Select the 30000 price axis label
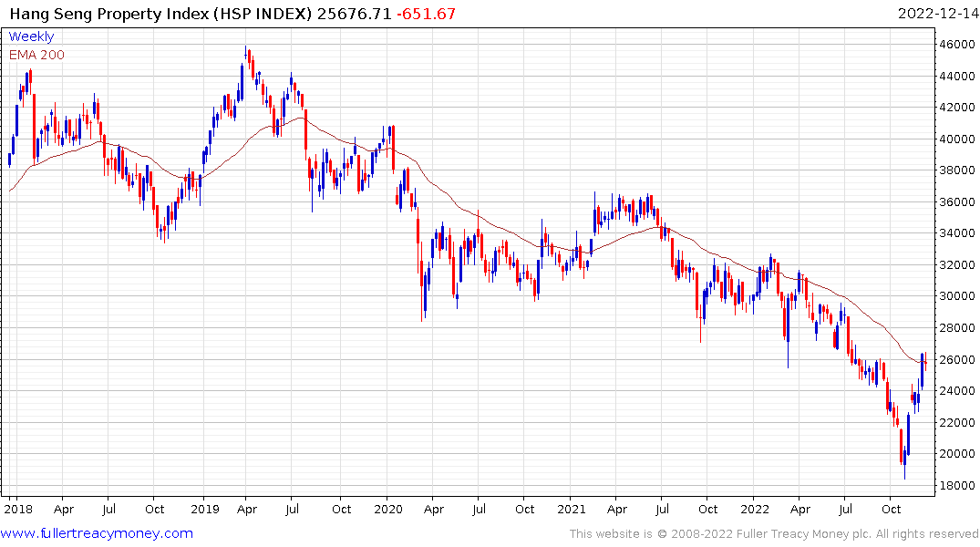The width and height of the screenshot is (980, 547). pos(956,296)
